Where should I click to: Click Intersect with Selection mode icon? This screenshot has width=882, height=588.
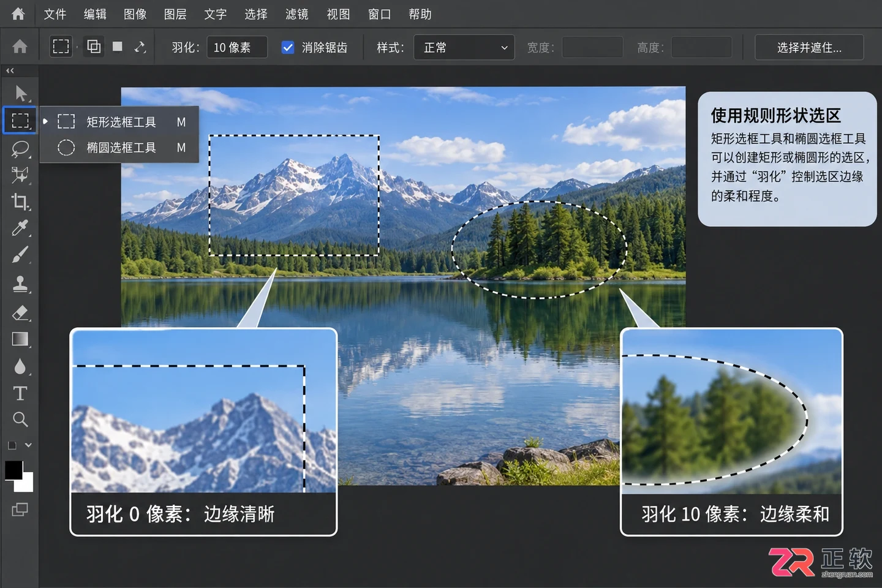(x=140, y=47)
